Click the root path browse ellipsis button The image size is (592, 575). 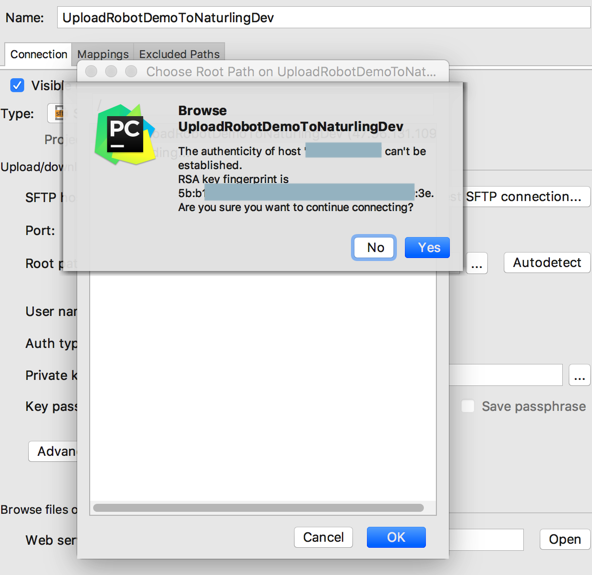tap(477, 263)
